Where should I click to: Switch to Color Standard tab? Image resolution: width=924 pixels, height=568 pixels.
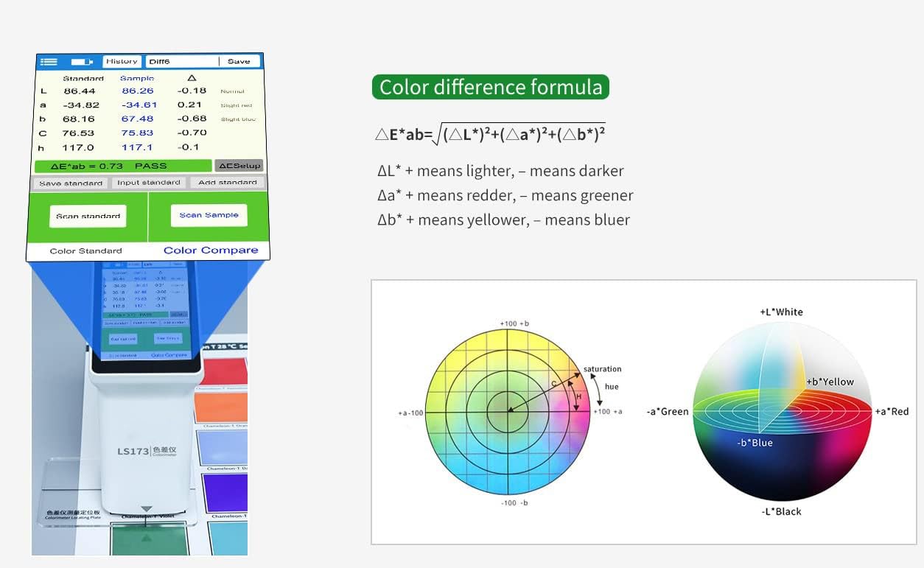(86, 250)
